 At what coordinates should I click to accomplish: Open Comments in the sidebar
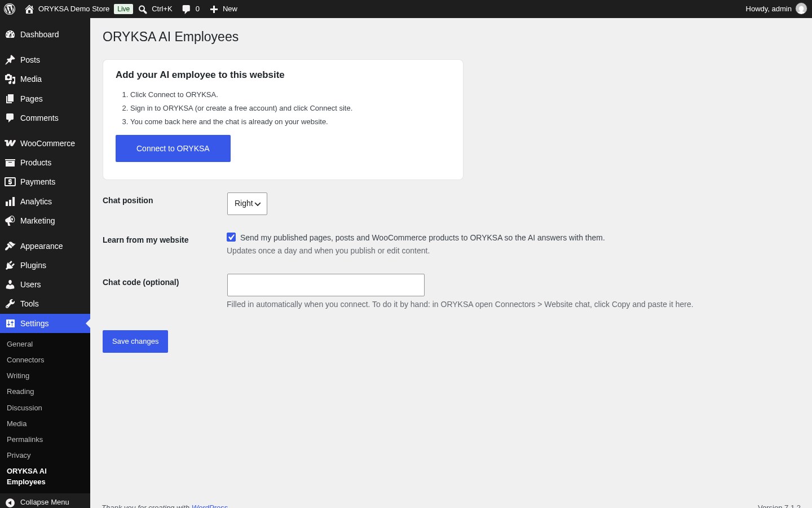45,118
